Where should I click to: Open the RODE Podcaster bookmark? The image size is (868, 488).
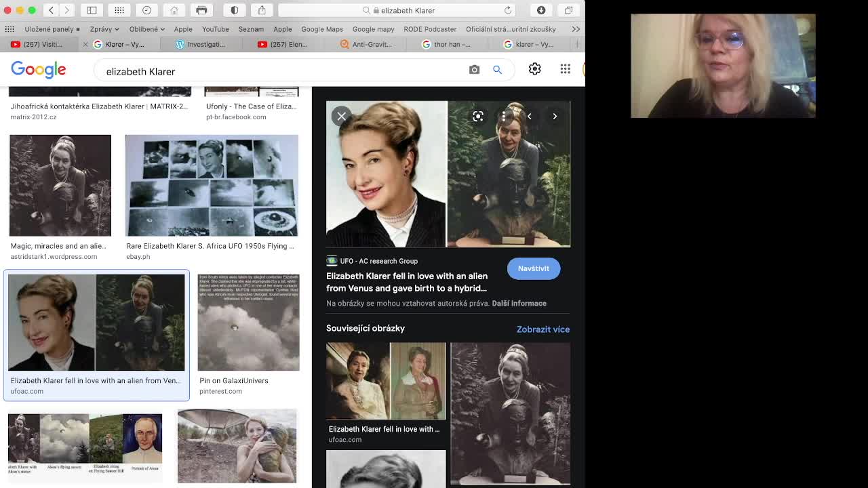430,29
